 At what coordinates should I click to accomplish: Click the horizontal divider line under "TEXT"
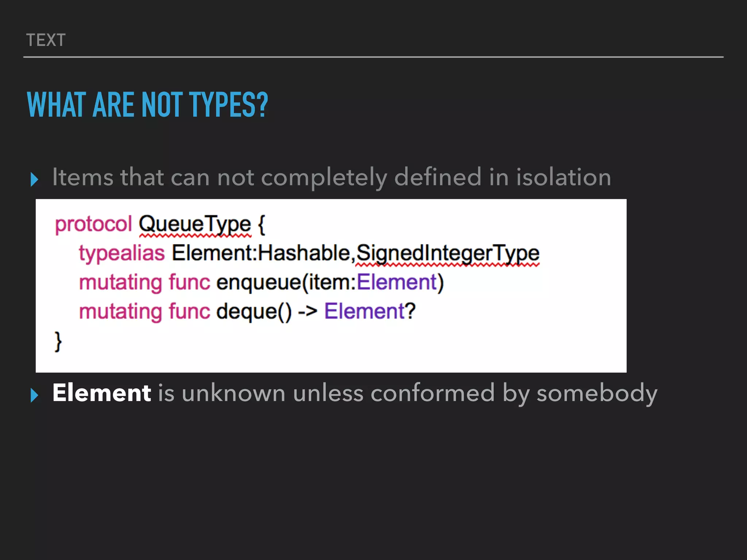click(x=373, y=57)
